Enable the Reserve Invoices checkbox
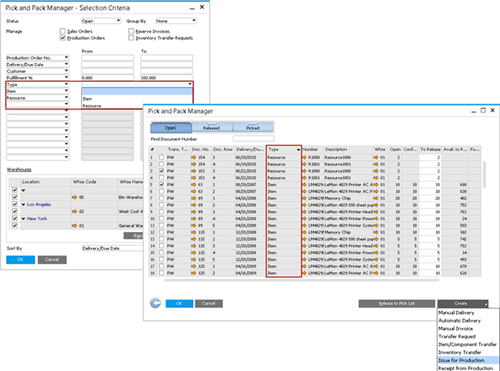The width and height of the screenshot is (500, 371). pyautogui.click(x=131, y=31)
